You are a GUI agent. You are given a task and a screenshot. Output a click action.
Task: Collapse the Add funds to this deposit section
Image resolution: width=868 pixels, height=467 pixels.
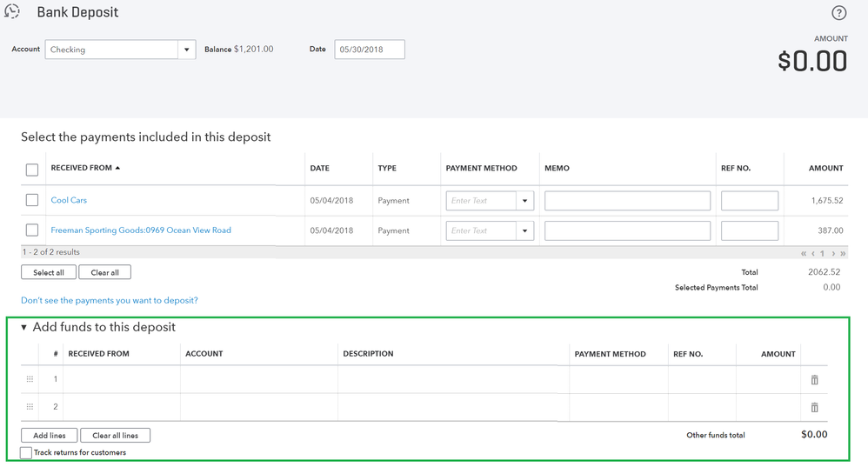[24, 328]
